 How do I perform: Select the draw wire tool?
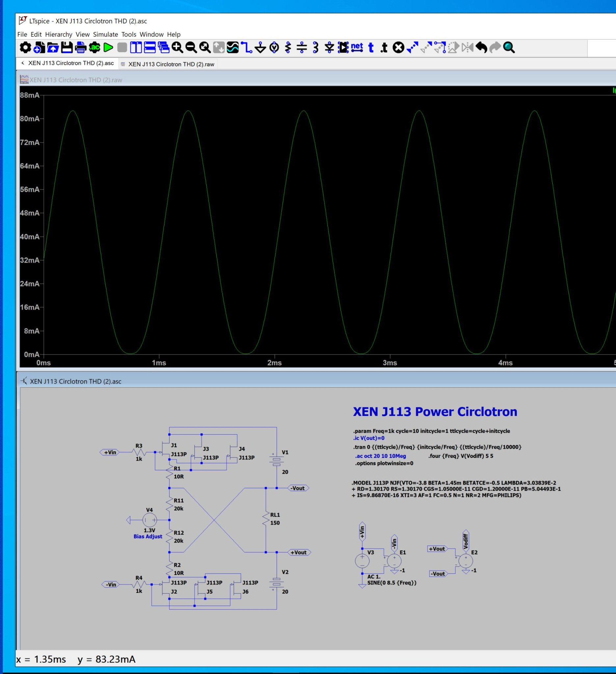pyautogui.click(x=247, y=48)
